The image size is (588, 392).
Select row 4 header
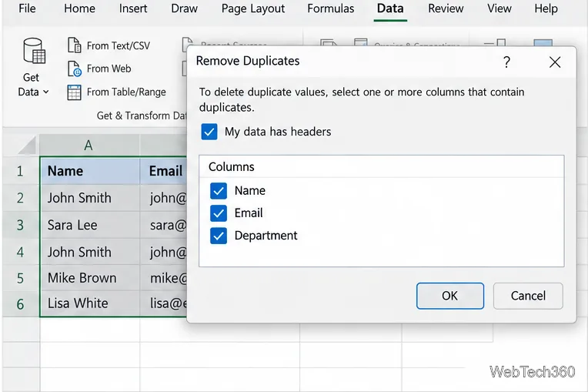pyautogui.click(x=20, y=252)
